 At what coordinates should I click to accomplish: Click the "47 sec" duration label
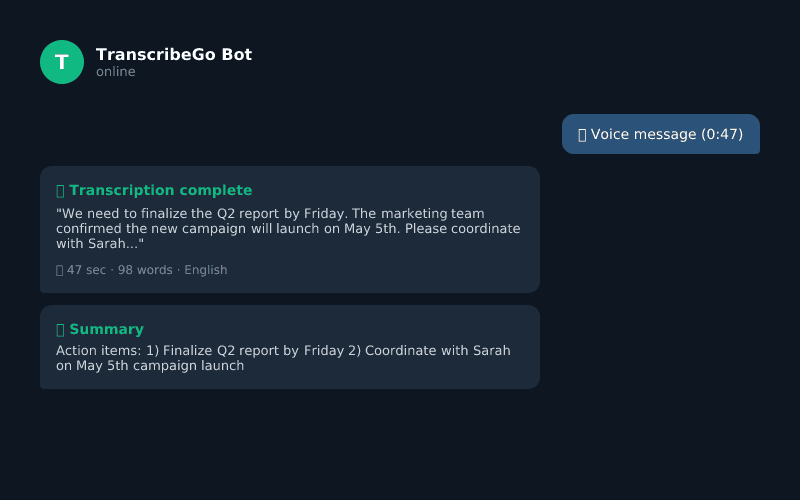(86, 270)
